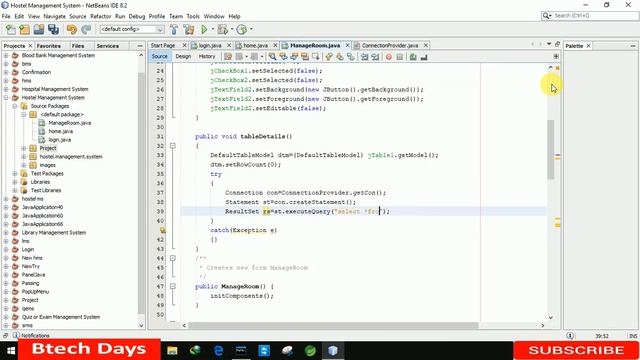The height and width of the screenshot is (360, 640).
Task: Click the Undo toolbar icon
Action: (x=72, y=29)
